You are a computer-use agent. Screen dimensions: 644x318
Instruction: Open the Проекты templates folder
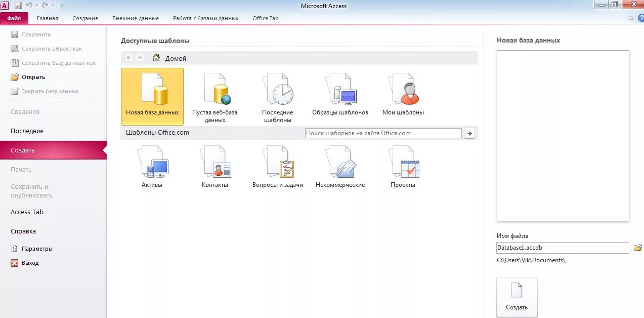click(403, 167)
